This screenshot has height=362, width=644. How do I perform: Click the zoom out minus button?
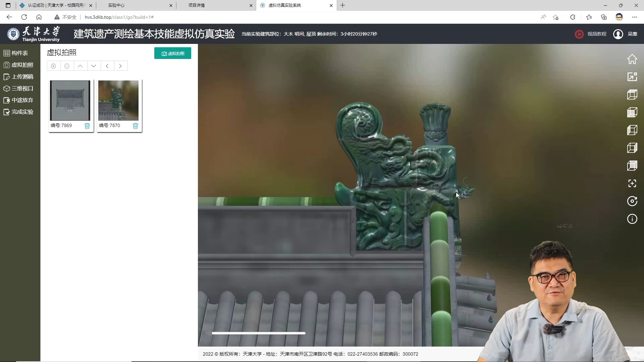[67, 66]
